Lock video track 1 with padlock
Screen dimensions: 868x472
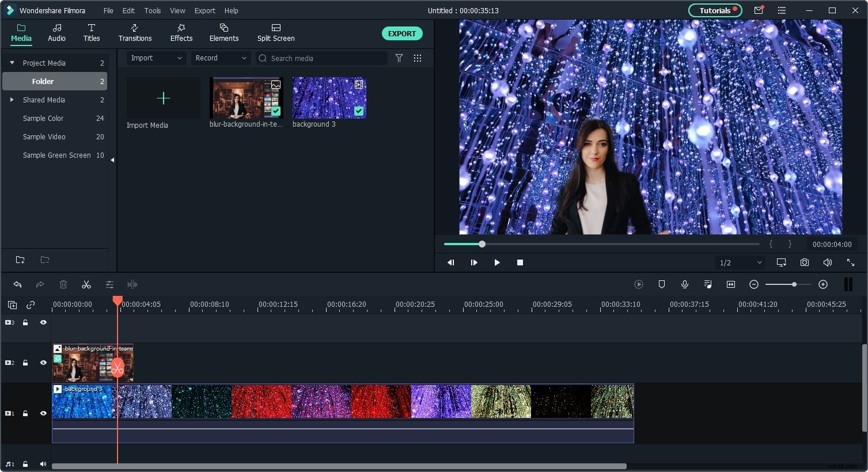pos(25,413)
